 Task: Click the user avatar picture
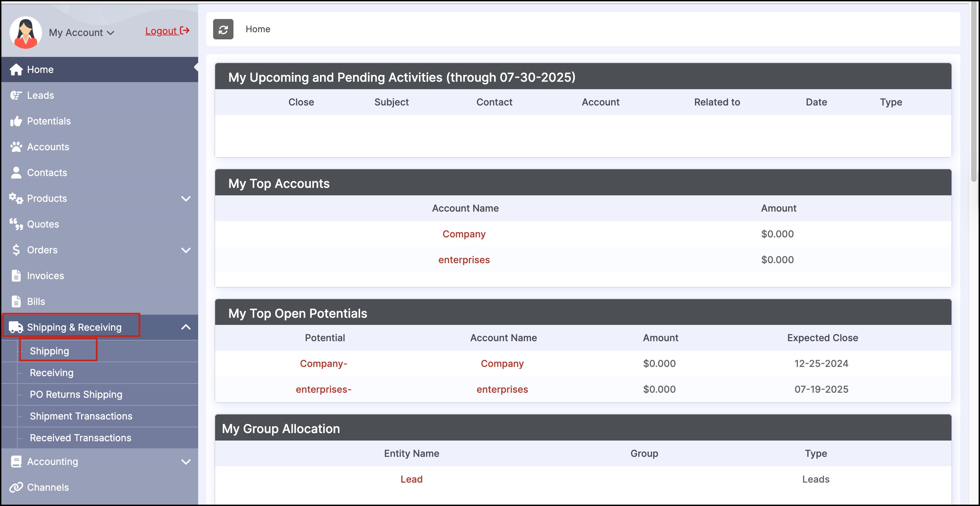point(25,32)
